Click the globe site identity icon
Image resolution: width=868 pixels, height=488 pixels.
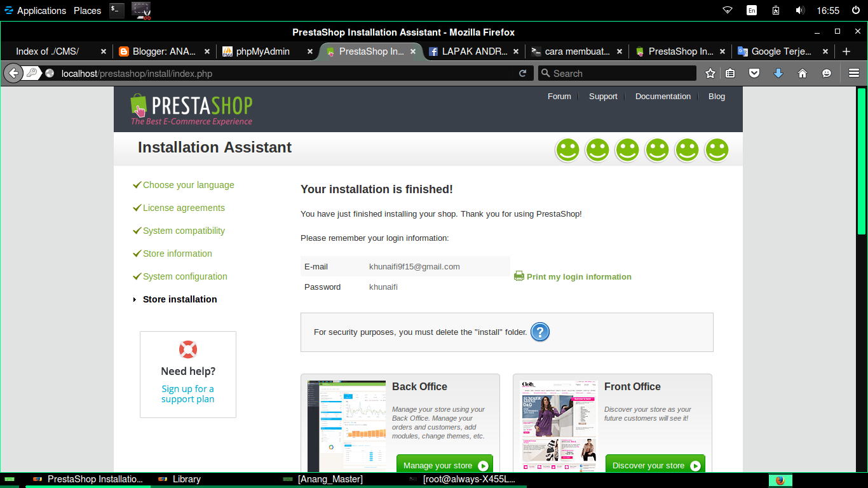[x=50, y=73]
